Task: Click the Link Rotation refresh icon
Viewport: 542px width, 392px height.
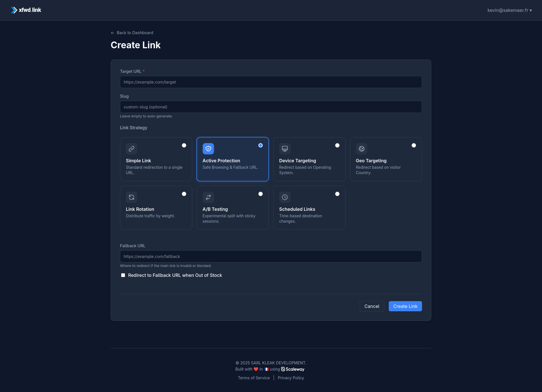Action: [x=132, y=197]
